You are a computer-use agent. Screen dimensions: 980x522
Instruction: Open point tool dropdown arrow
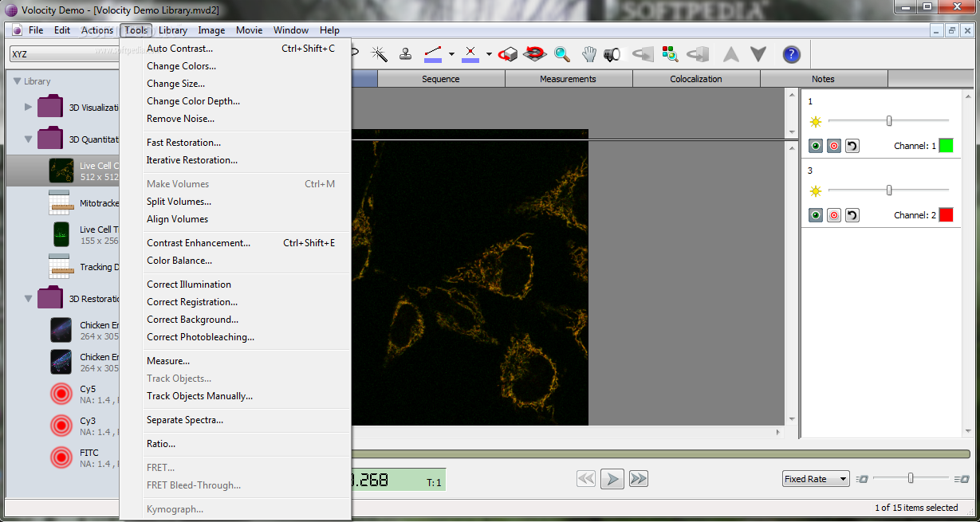(x=489, y=54)
